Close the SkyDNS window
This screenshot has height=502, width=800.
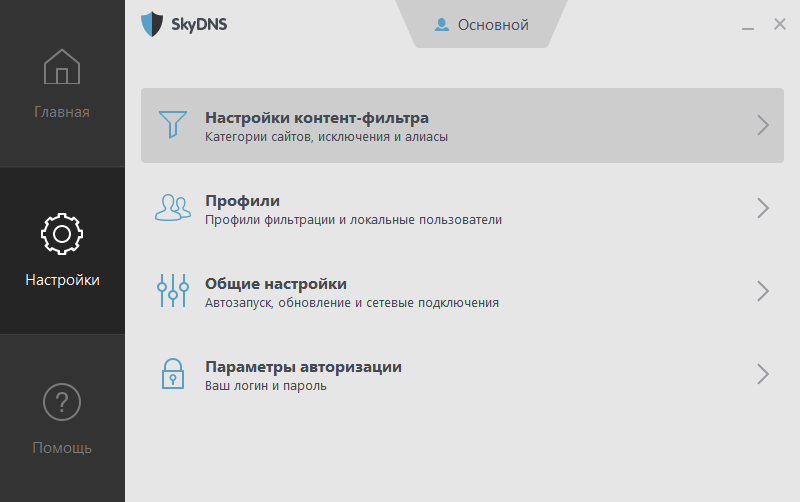780,24
